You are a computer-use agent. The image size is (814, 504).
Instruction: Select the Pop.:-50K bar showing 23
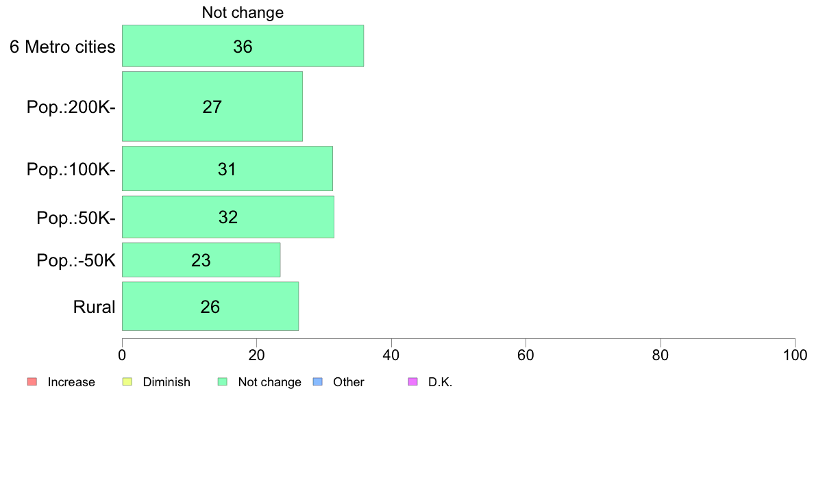coord(201,260)
